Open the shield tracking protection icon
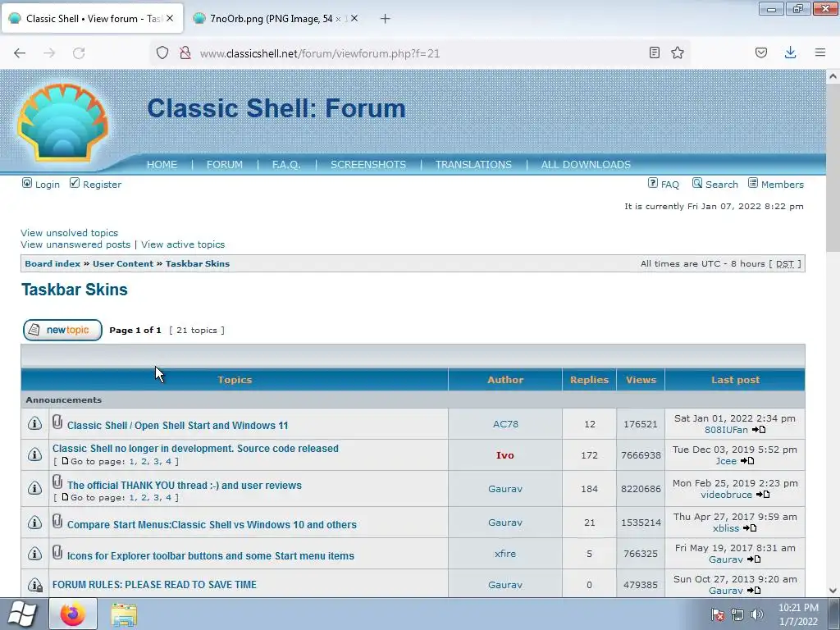Viewport: 840px width, 630px height. coord(162,53)
